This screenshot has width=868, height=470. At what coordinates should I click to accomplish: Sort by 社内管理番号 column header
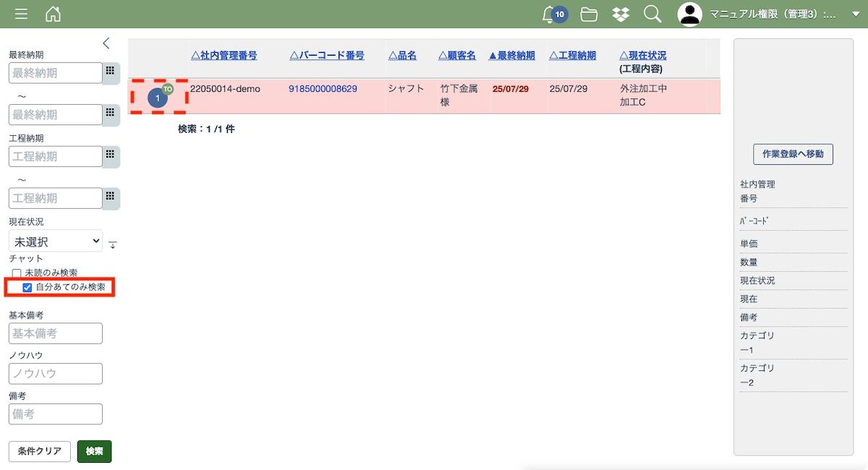coord(224,56)
